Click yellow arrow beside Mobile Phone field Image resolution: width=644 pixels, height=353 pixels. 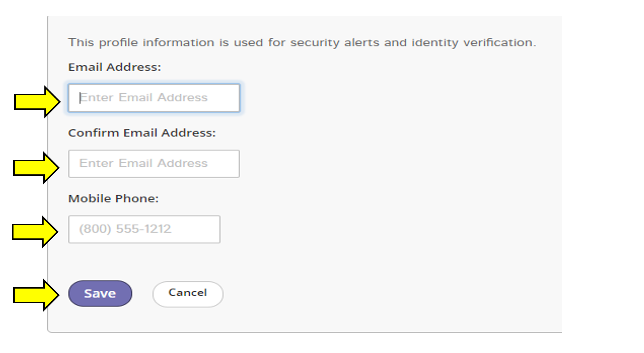pos(35,232)
